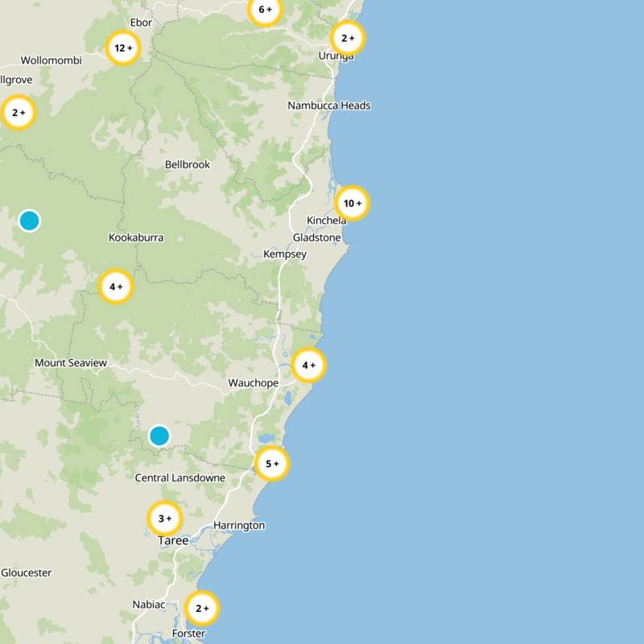Expand the 4+ cluster below Kookaburra
The height and width of the screenshot is (644, 644).
point(116,287)
